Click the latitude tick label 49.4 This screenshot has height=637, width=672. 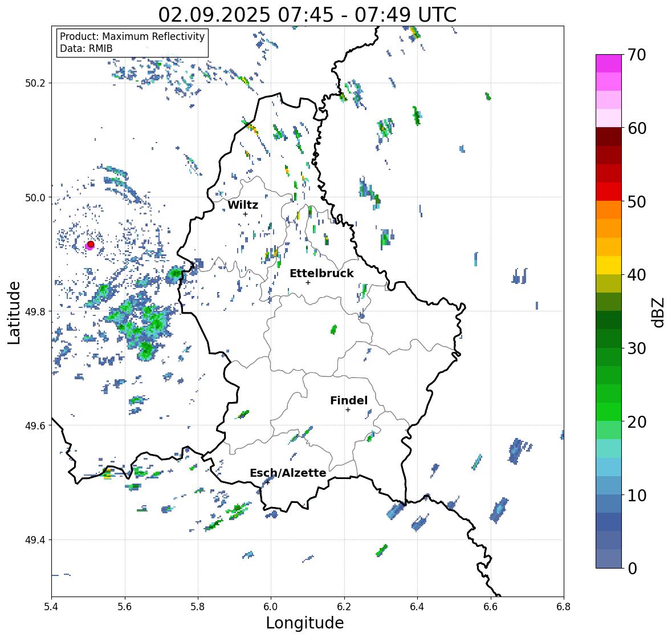(x=35, y=540)
